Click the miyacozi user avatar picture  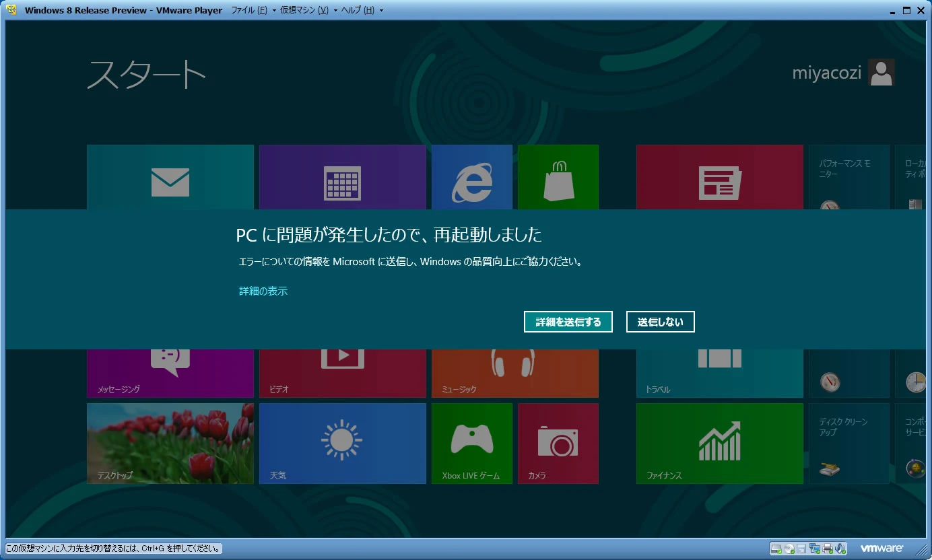click(x=881, y=72)
